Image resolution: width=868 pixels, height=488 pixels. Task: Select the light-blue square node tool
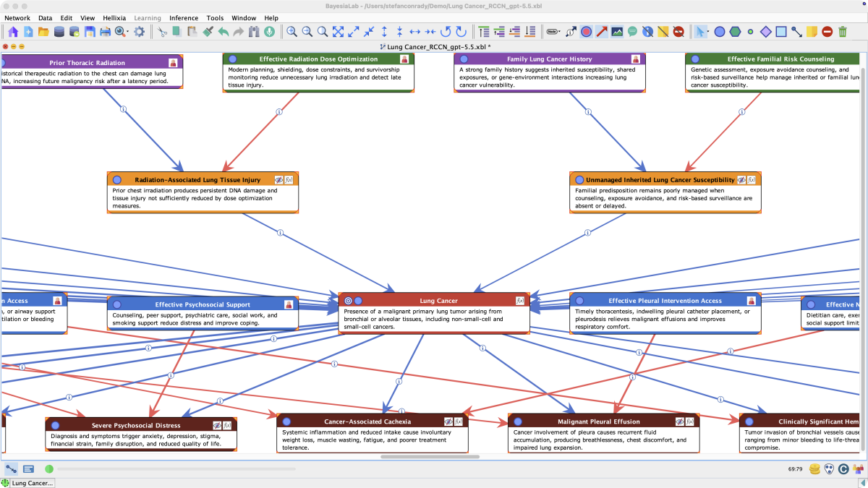tap(781, 32)
